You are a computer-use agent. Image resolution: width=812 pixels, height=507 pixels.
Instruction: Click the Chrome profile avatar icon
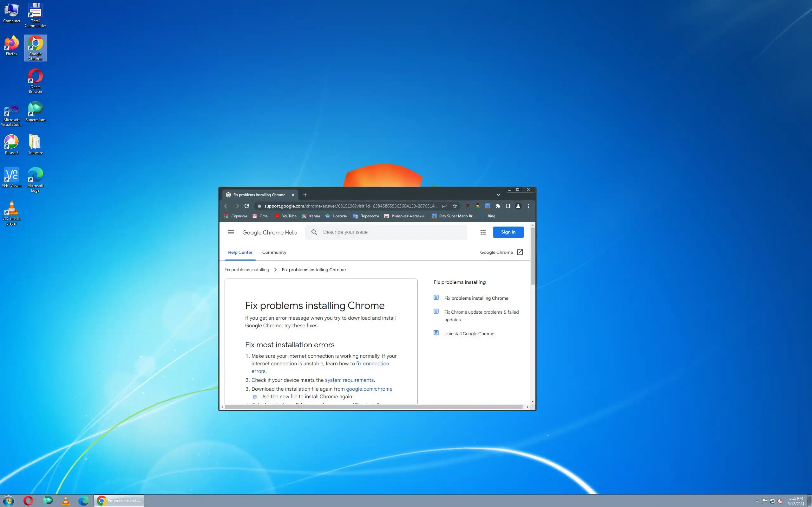518,206
